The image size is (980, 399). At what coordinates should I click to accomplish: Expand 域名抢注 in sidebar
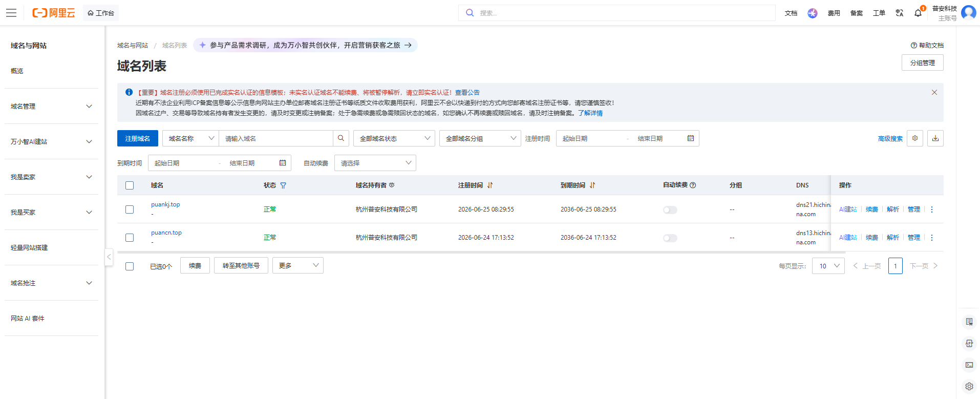(51, 283)
